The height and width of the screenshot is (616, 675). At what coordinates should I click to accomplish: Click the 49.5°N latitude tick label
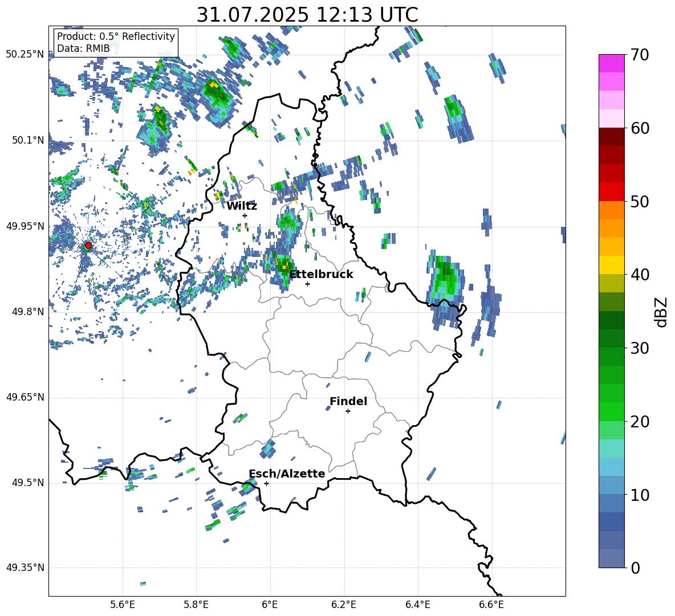(x=28, y=483)
